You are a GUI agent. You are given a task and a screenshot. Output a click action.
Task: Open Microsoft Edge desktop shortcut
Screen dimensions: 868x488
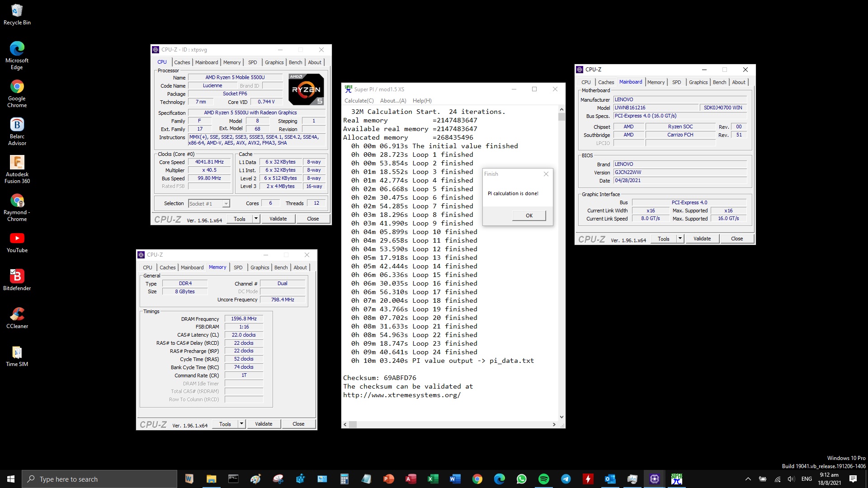tap(17, 55)
